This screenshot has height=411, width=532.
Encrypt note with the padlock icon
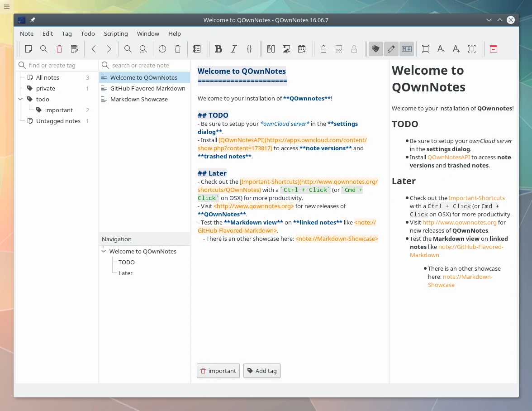(x=323, y=49)
